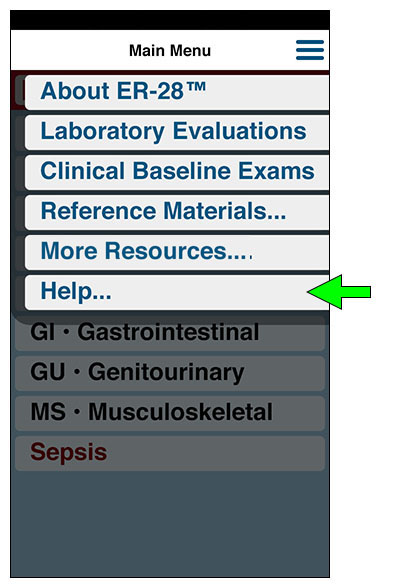Tap the hamburger menu icon
400x588 pixels.
[310, 50]
